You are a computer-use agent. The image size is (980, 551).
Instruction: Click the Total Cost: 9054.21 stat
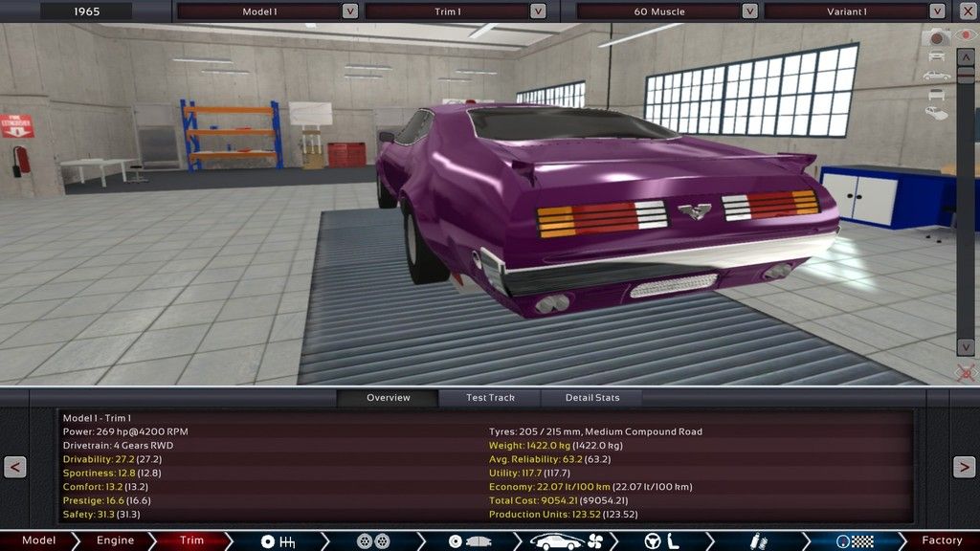[559, 500]
